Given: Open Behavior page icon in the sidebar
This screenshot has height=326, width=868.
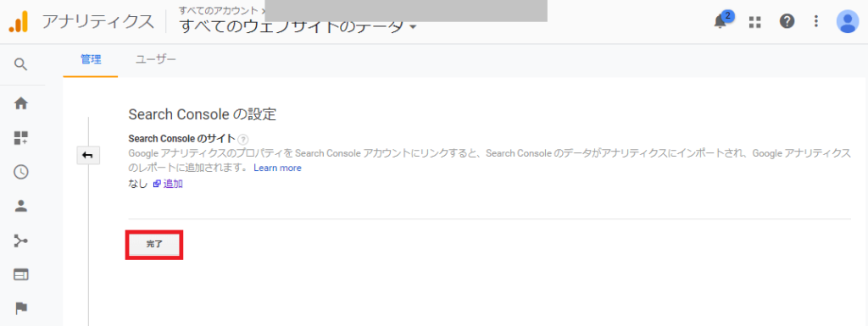Looking at the screenshot, I should click(20, 274).
